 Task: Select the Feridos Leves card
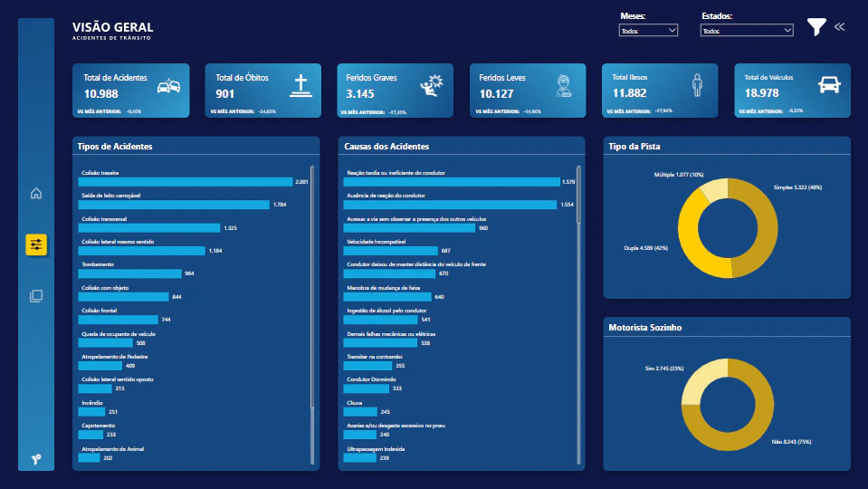coord(528,91)
